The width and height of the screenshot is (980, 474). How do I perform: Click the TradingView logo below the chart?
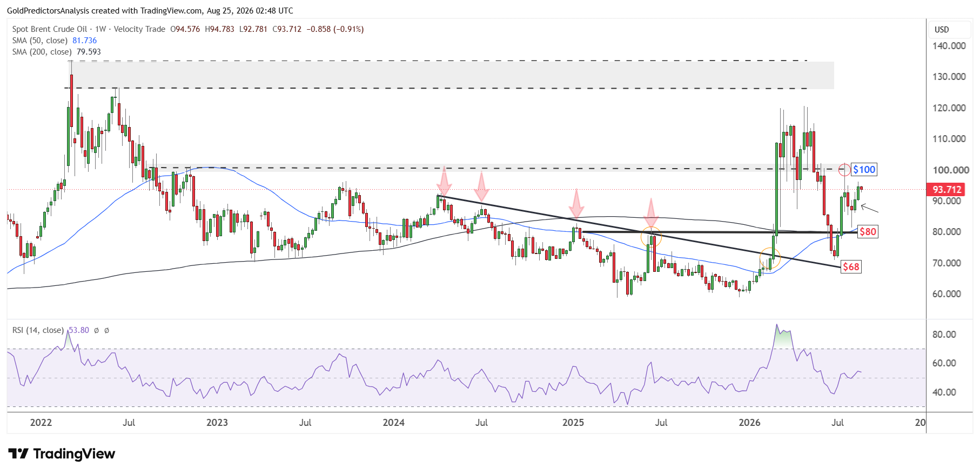[x=62, y=453]
